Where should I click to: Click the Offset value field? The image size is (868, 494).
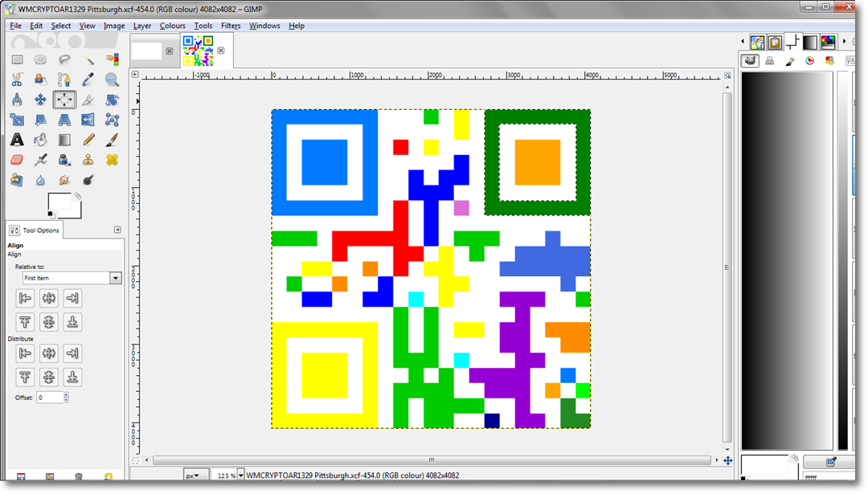coord(50,397)
